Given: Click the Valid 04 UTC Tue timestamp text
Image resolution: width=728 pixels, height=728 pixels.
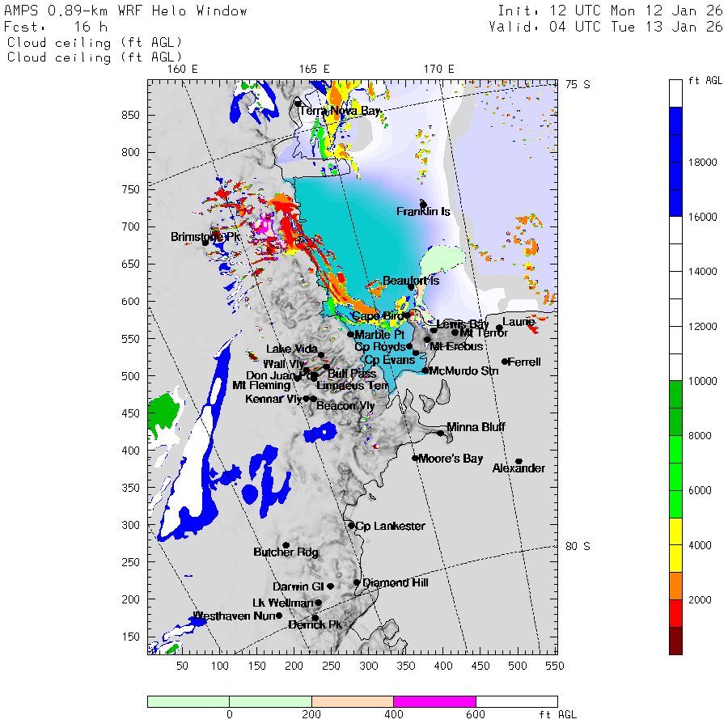Looking at the screenshot, I should pyautogui.click(x=606, y=27).
